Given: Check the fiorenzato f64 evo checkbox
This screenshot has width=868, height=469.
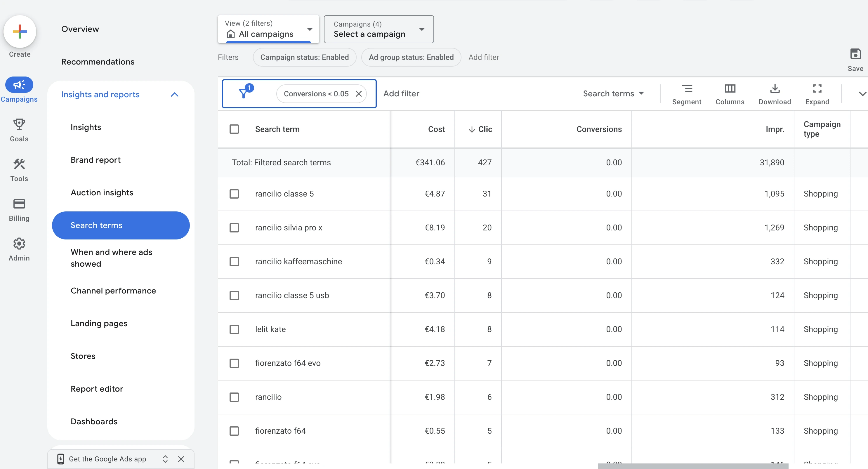Looking at the screenshot, I should pyautogui.click(x=234, y=363).
